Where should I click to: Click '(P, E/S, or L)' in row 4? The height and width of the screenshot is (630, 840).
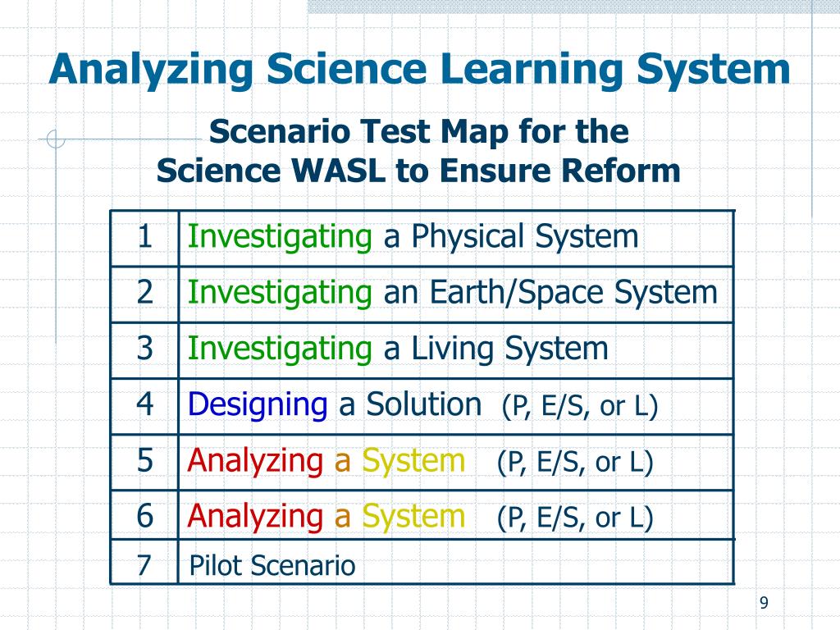pos(580,406)
